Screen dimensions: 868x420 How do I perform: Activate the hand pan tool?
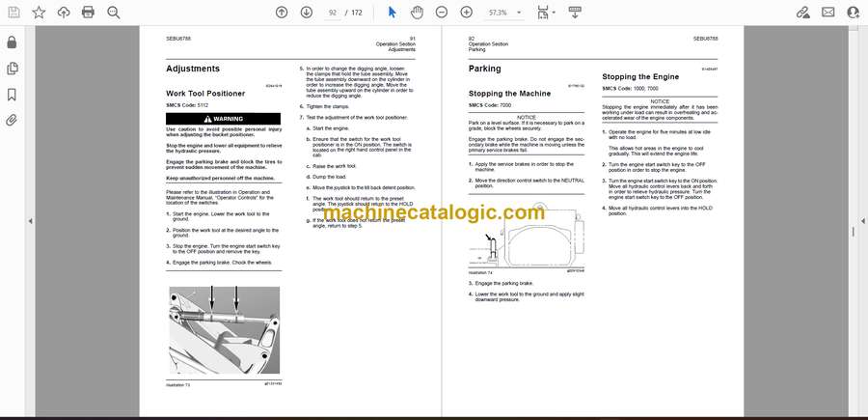tap(417, 13)
